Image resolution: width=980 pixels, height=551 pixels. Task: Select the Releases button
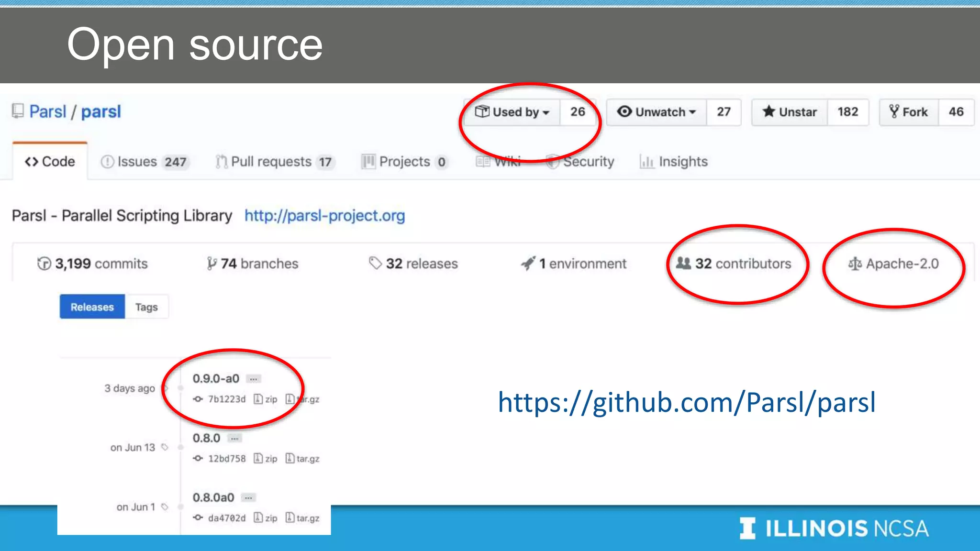92,307
